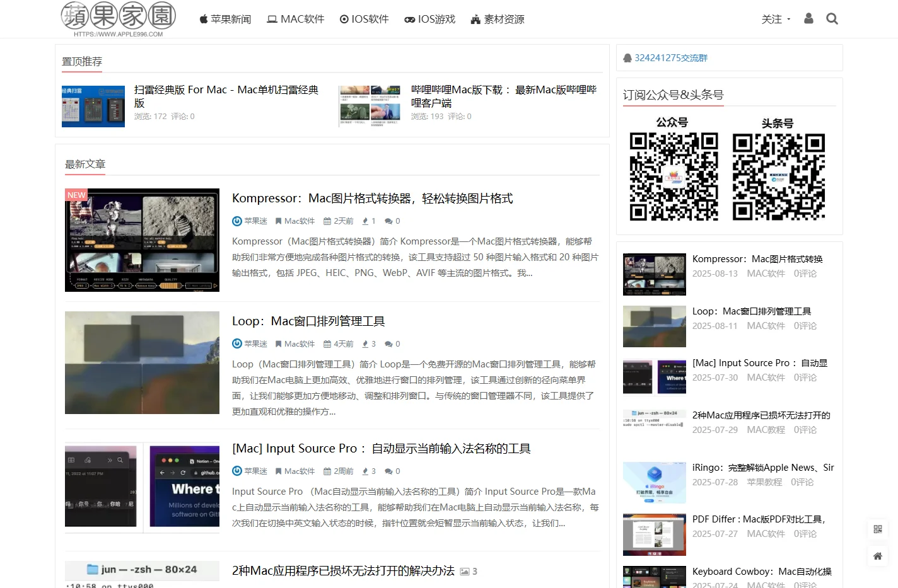The image size is (898, 588).
Task: Click 苹果迷 author icon under Loop
Action: point(237,344)
